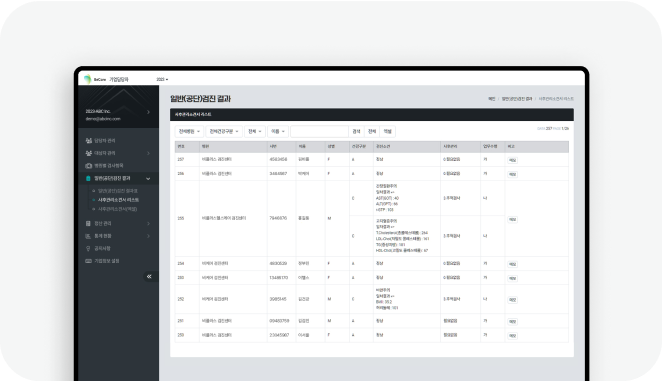Collapse sidebar with double-chevron button
This screenshot has height=381, width=662.
click(x=149, y=276)
